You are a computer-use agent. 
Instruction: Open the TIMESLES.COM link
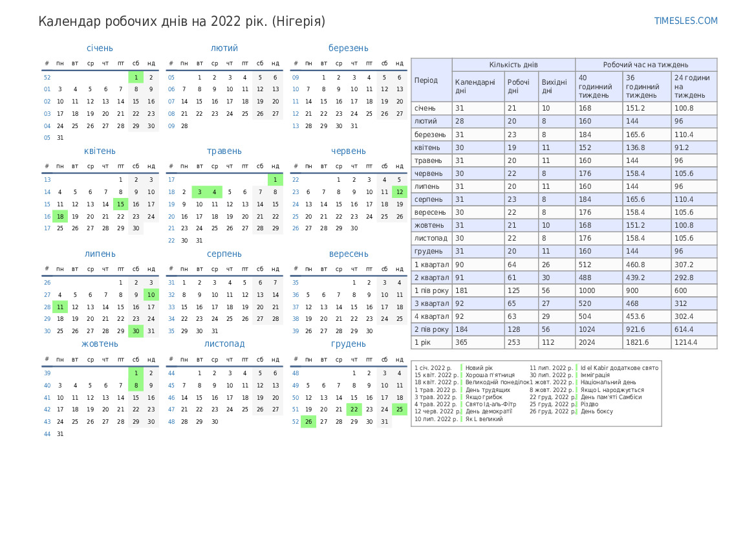686,21
